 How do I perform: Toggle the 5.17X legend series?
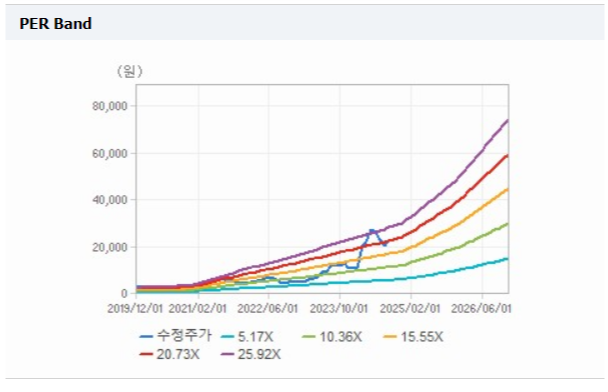tap(247, 337)
